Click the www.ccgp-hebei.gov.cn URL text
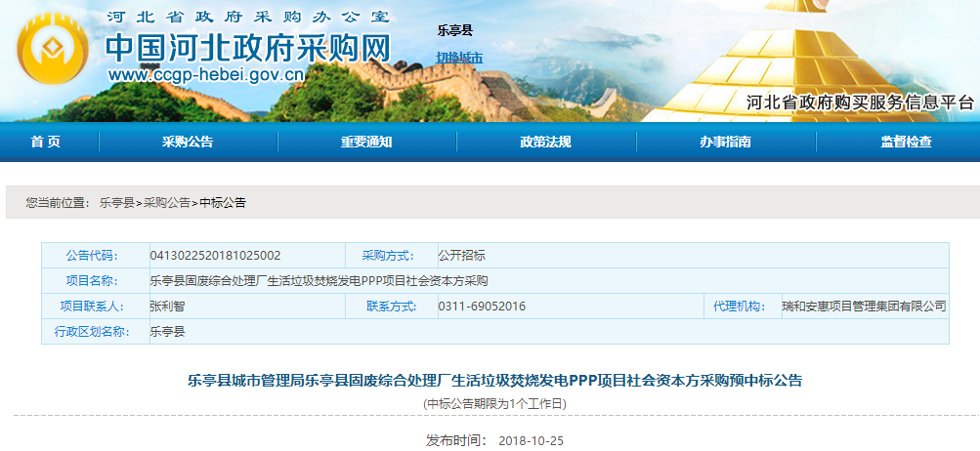The image size is (980, 451). tap(206, 76)
